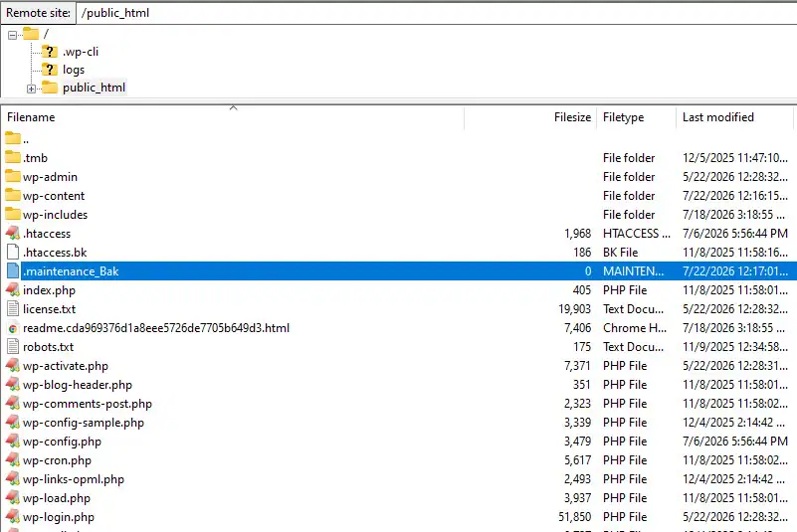Click the license.txt document icon
Viewport: 797px width, 532px height.
point(13,309)
